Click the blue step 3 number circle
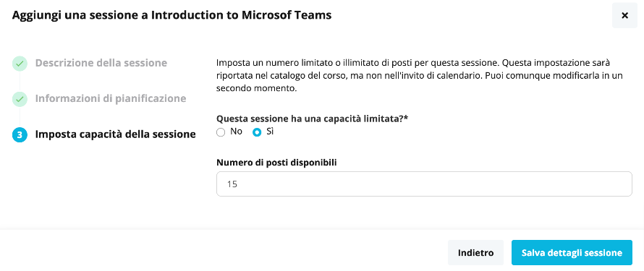The image size is (644, 271). 20,134
